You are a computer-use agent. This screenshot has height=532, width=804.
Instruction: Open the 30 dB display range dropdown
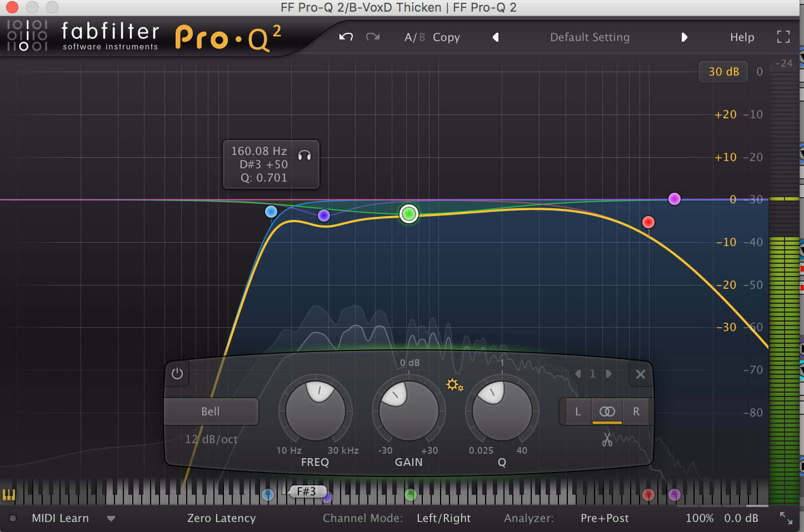coord(723,72)
